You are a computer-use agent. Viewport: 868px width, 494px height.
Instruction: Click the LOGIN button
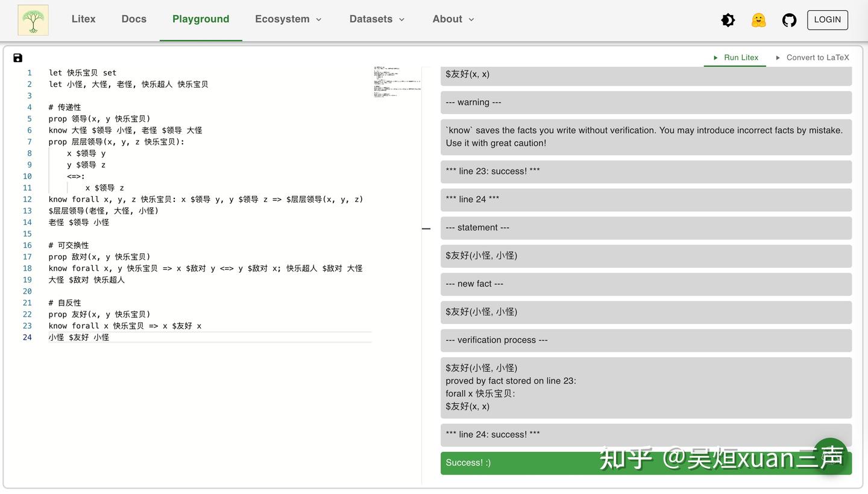pos(827,20)
